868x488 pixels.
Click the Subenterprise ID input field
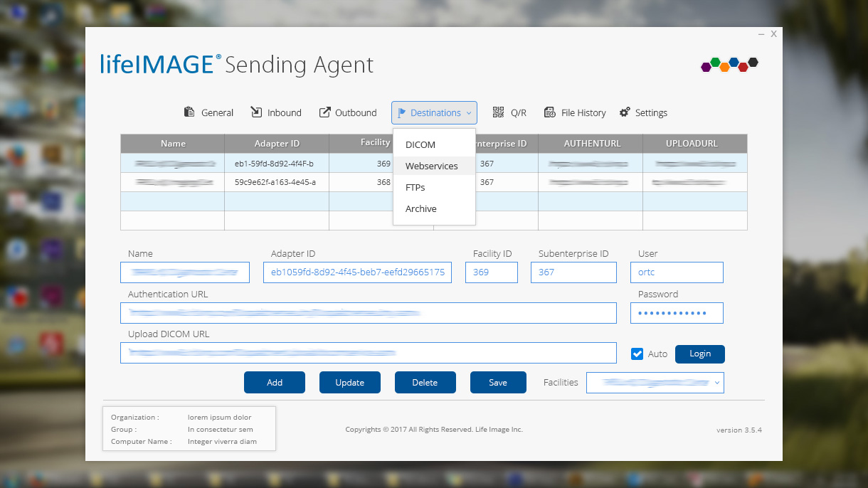click(573, 272)
